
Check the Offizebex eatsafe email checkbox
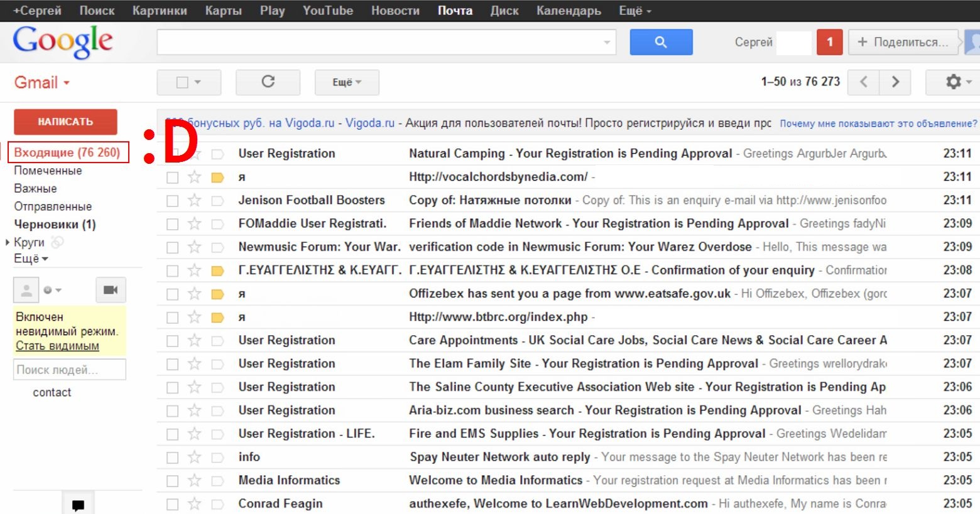pos(172,294)
